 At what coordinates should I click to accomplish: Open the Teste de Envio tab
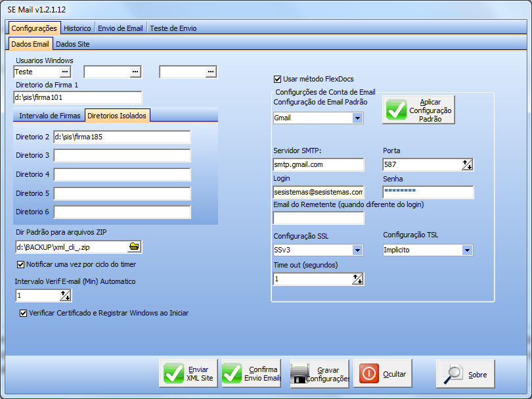[x=173, y=28]
